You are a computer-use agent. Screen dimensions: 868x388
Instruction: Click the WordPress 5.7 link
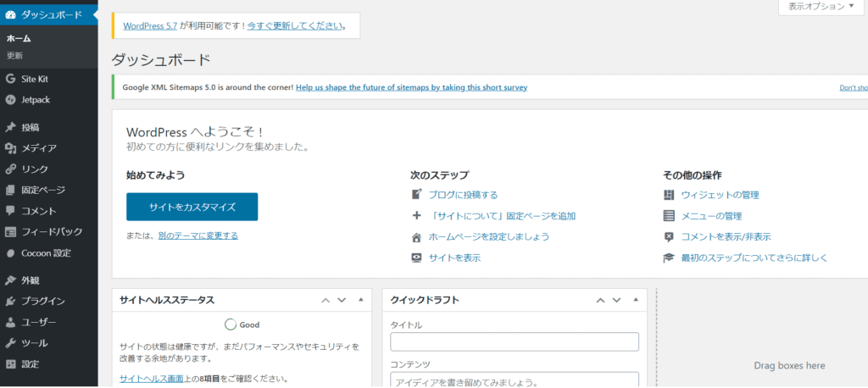pyautogui.click(x=150, y=25)
